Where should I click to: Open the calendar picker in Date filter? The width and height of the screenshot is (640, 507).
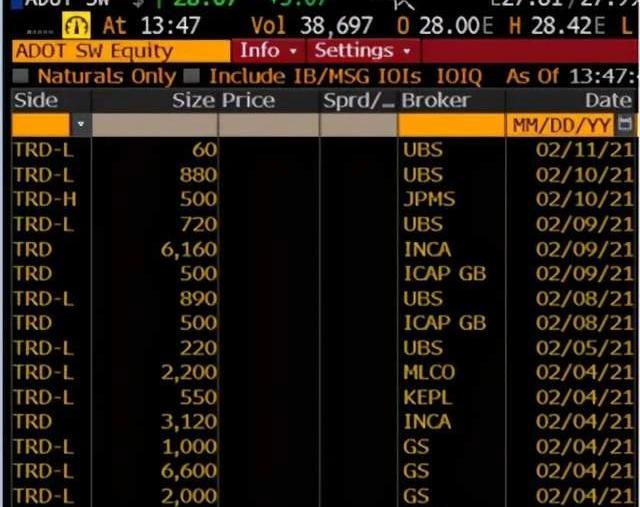click(x=626, y=125)
